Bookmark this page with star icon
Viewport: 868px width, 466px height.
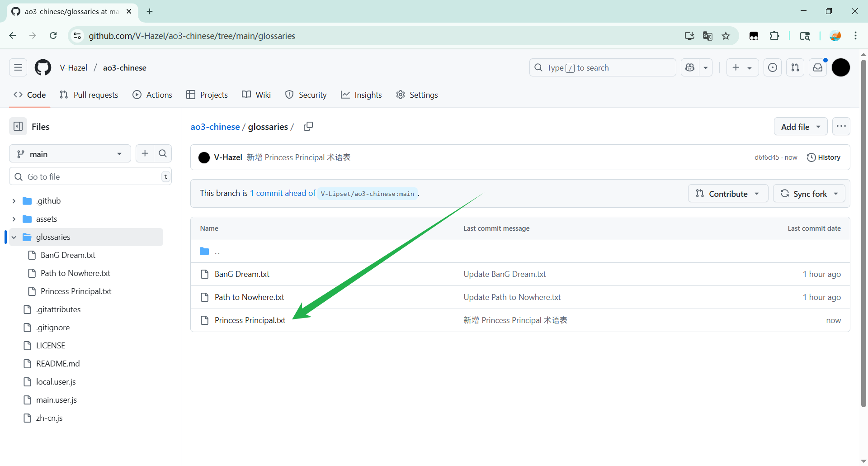click(726, 36)
